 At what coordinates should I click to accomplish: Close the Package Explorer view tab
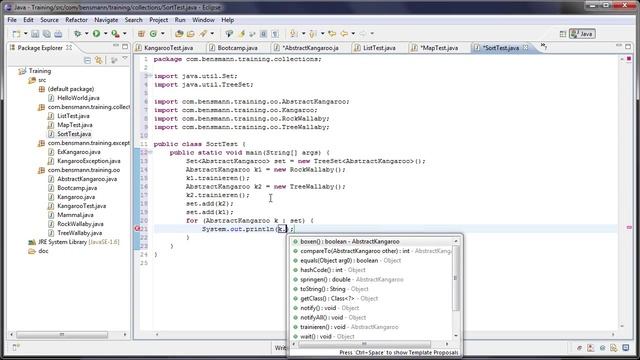coord(69,48)
